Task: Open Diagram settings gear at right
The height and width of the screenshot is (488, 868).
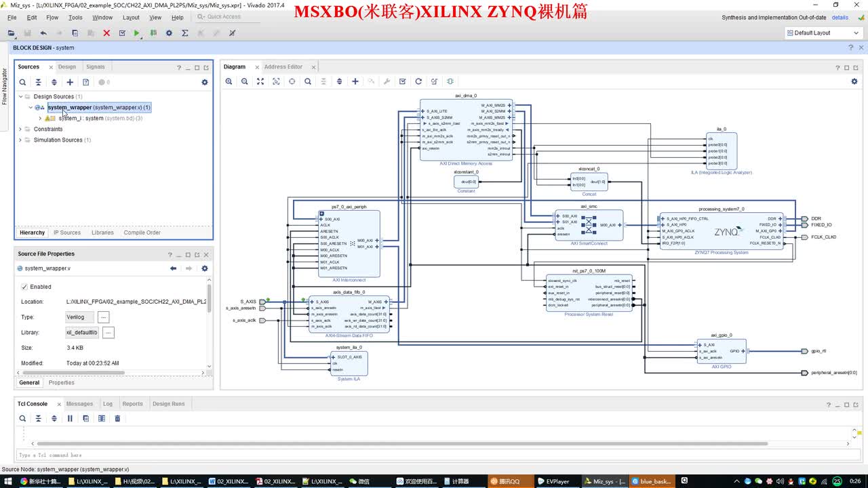Action: coord(854,81)
